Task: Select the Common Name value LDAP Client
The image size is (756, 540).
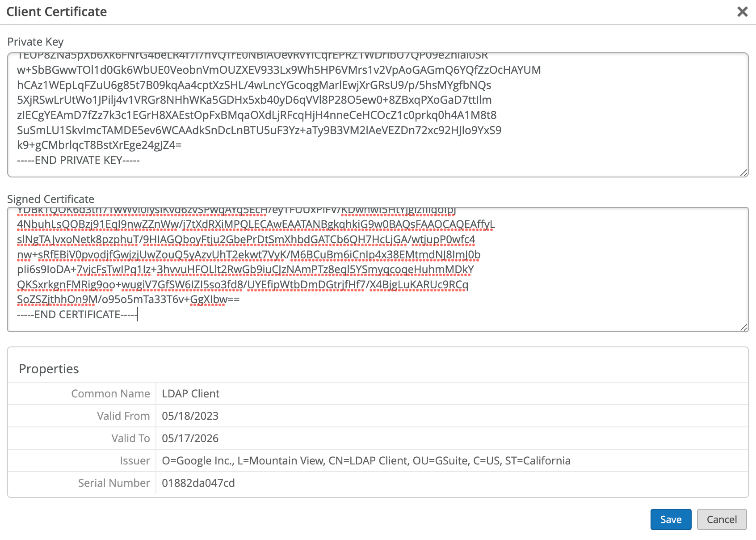Action: pyautogui.click(x=191, y=394)
